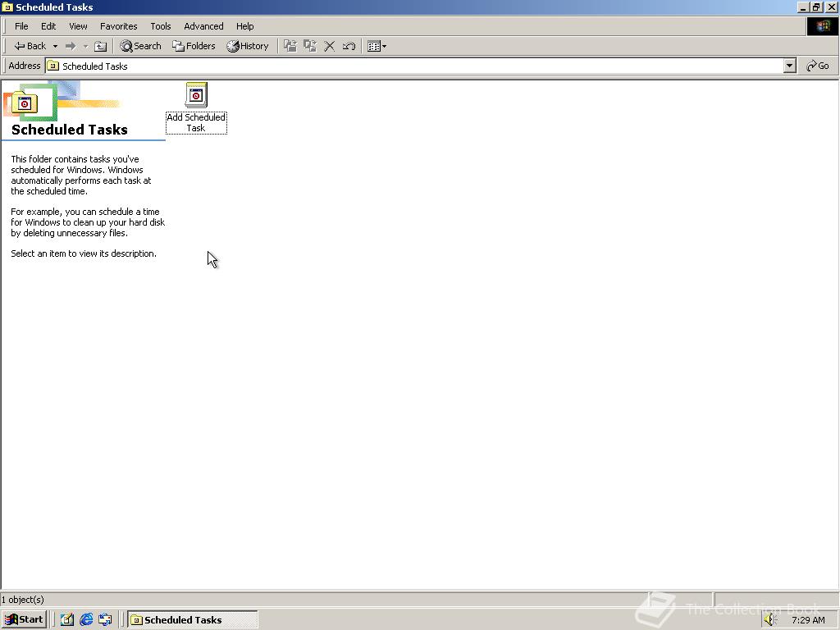Image resolution: width=840 pixels, height=630 pixels.
Task: Click the Delete toolbar icon
Action: 330,46
